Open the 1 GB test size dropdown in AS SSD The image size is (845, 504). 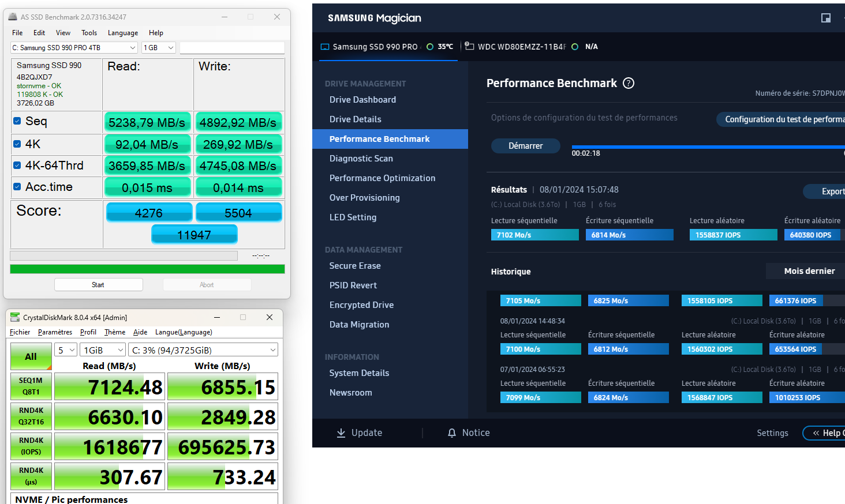tap(159, 48)
